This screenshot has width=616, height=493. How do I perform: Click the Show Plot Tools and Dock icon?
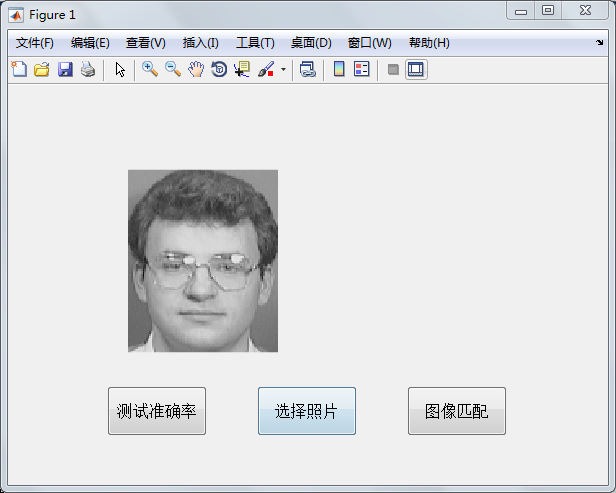pyautogui.click(x=416, y=70)
